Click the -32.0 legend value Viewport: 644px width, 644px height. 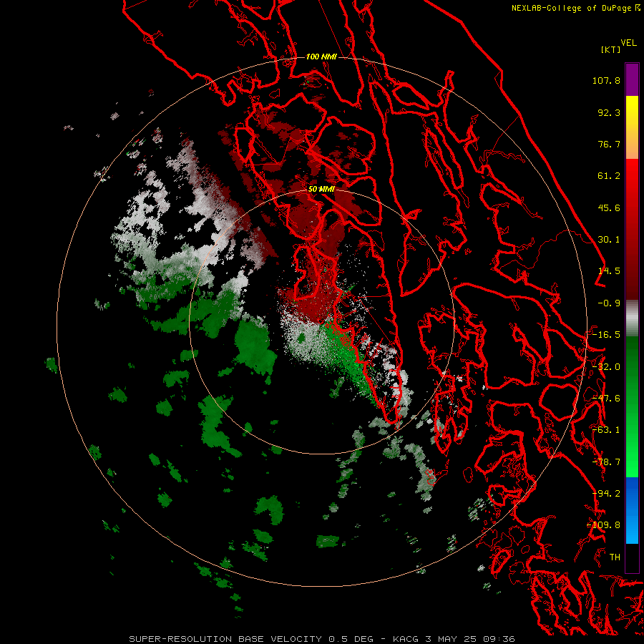[x=606, y=367]
